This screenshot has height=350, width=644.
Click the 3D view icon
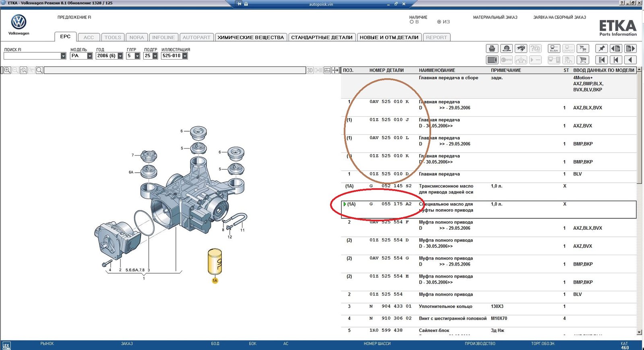click(310, 70)
